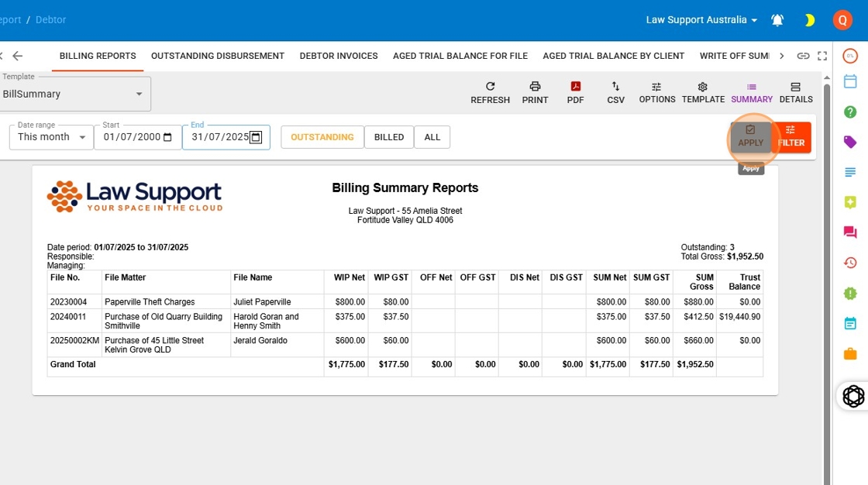The width and height of the screenshot is (868, 485).
Task: Open End date calendar picker
Action: click(x=256, y=137)
